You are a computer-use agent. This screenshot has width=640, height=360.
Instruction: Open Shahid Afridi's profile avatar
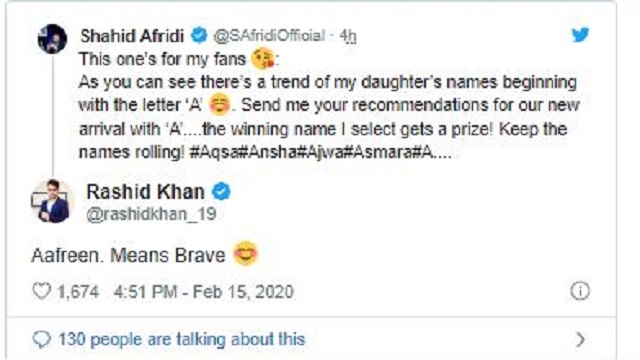[52, 39]
